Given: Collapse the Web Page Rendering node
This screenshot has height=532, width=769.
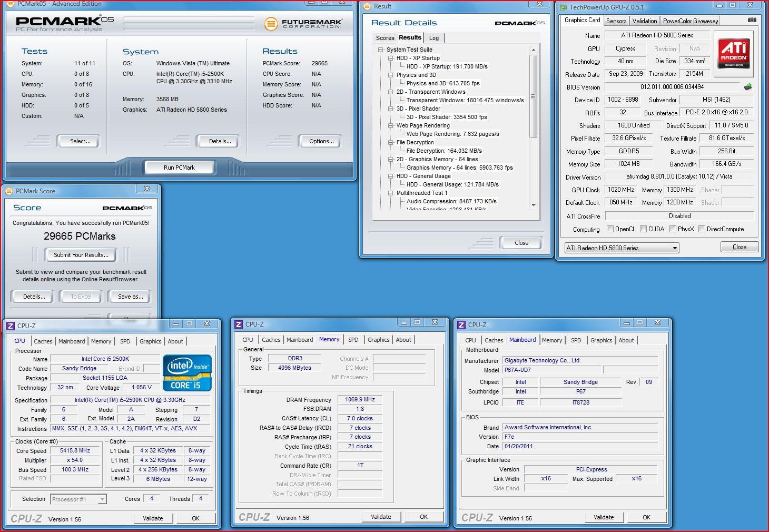Looking at the screenshot, I should coord(391,125).
